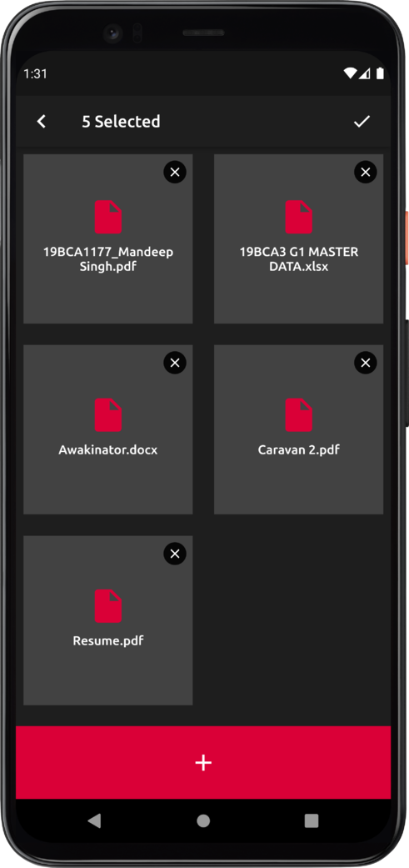This screenshot has height=868, width=409.
Task: Click the Caravan 2.pdf document icon
Action: pyautogui.click(x=298, y=415)
